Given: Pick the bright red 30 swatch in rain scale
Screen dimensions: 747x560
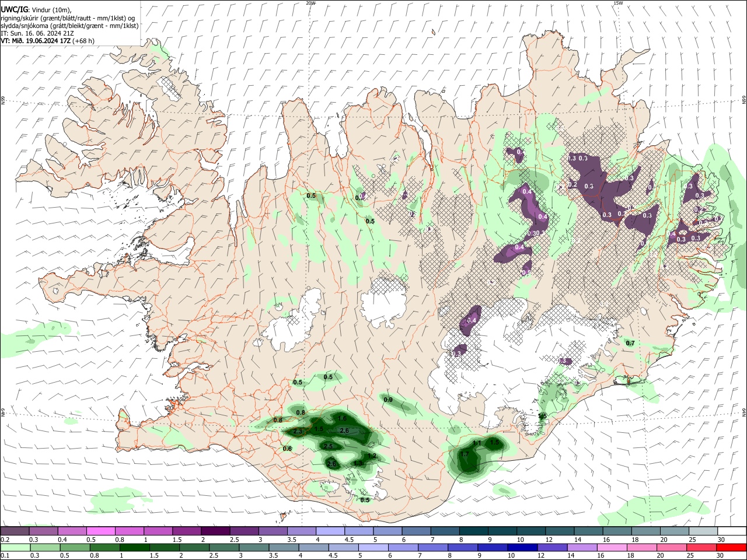Looking at the screenshot, I should pyautogui.click(x=731, y=548).
